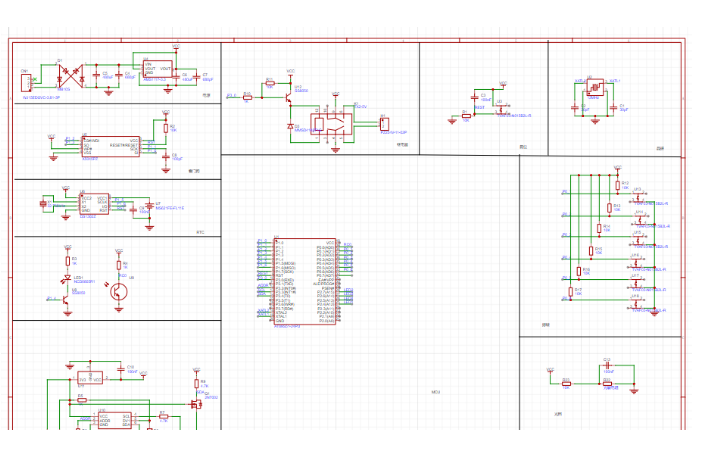The image size is (720, 450).
Task: Select capacitor C3 in reset circuit
Action: pos(475,97)
